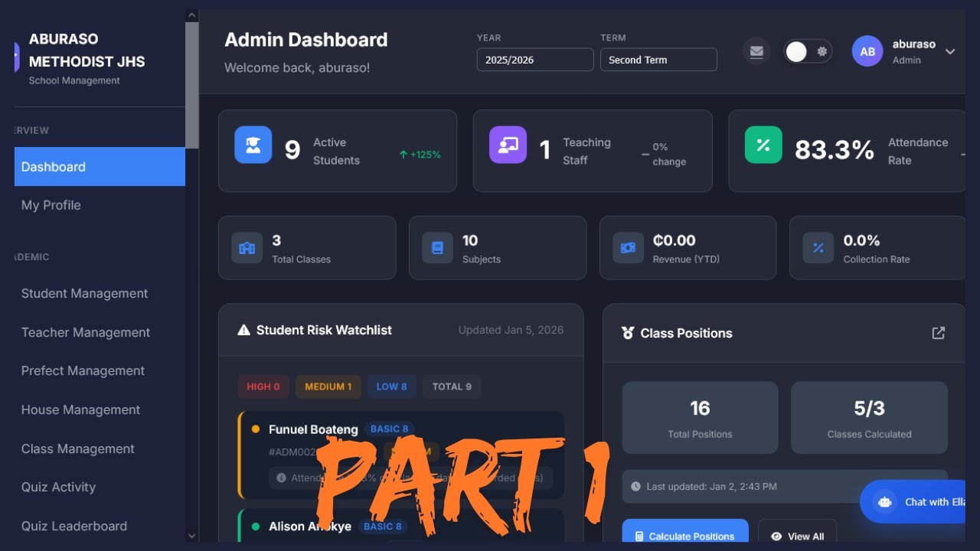Click the BASIC 8 tag beside Funuel Boateng
The image size is (980, 551).
pos(390,429)
